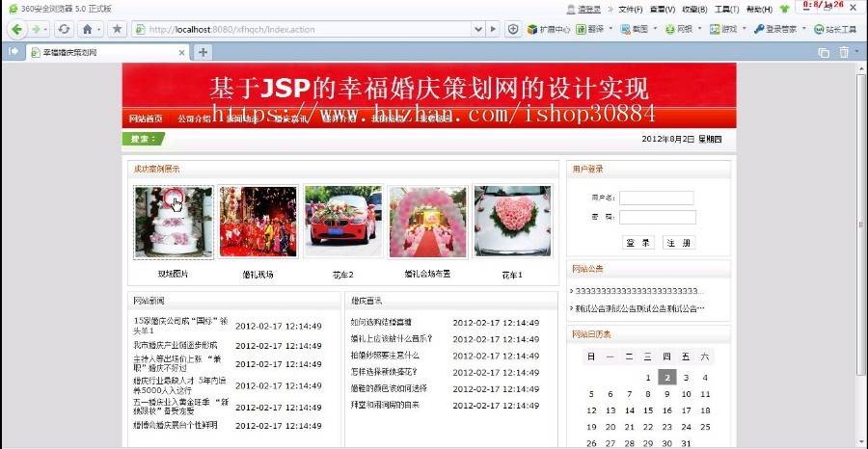Close the 幸福婚庆策划网 tab
This screenshot has width=868, height=449.
[181, 53]
